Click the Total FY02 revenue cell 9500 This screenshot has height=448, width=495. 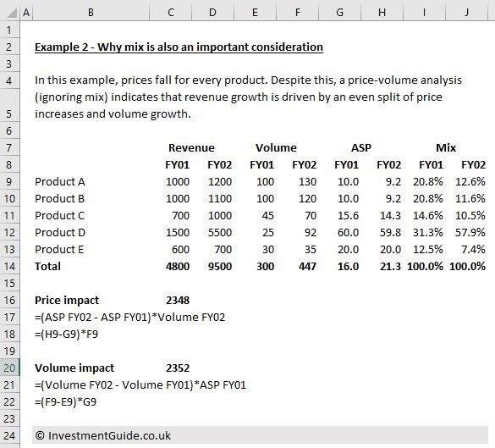(x=220, y=266)
